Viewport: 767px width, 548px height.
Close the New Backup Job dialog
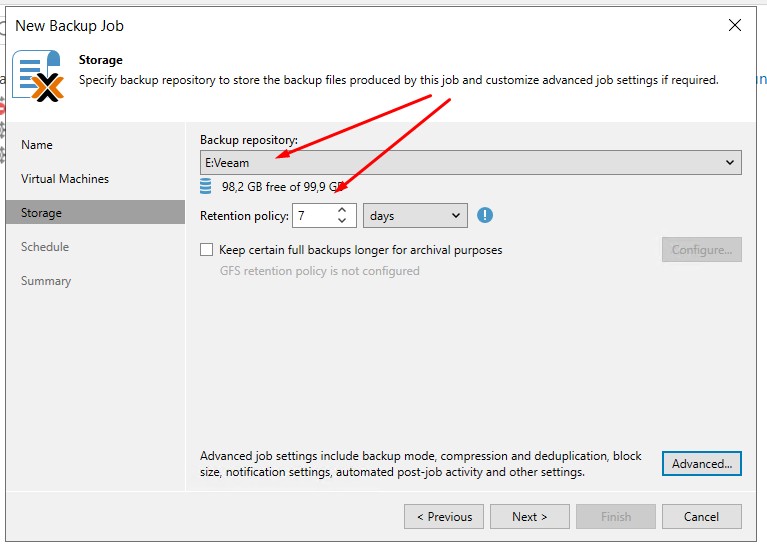point(735,25)
